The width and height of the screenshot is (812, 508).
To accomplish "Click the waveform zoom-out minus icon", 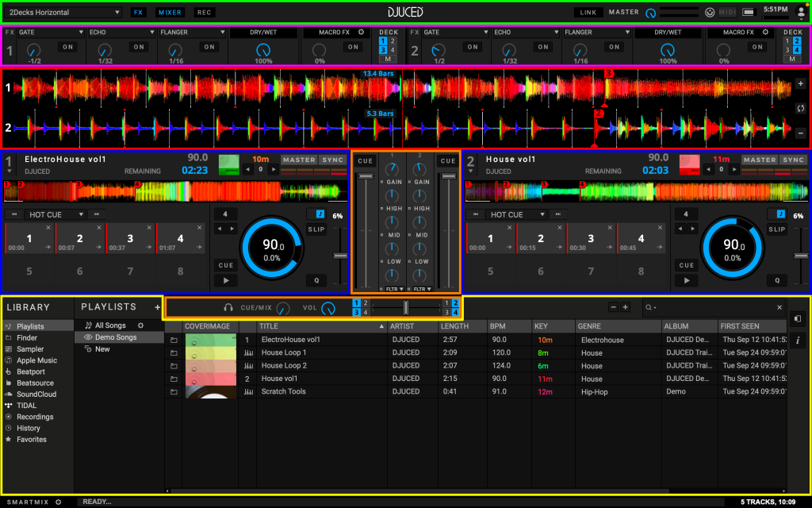I will [800, 133].
